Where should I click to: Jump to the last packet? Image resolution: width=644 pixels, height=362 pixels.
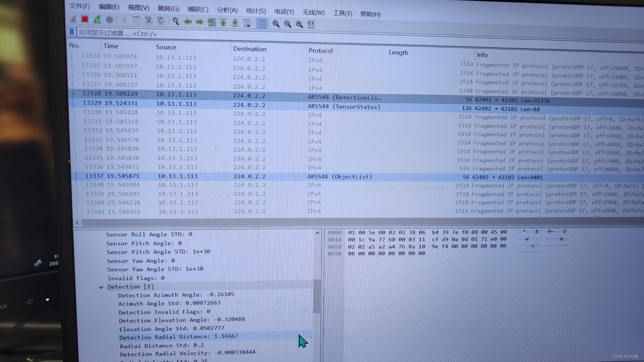coord(235,23)
